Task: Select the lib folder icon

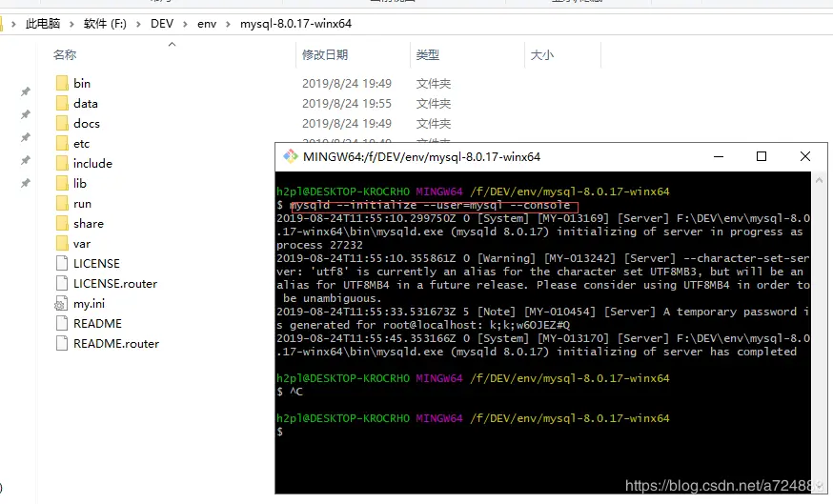Action: tap(62, 183)
